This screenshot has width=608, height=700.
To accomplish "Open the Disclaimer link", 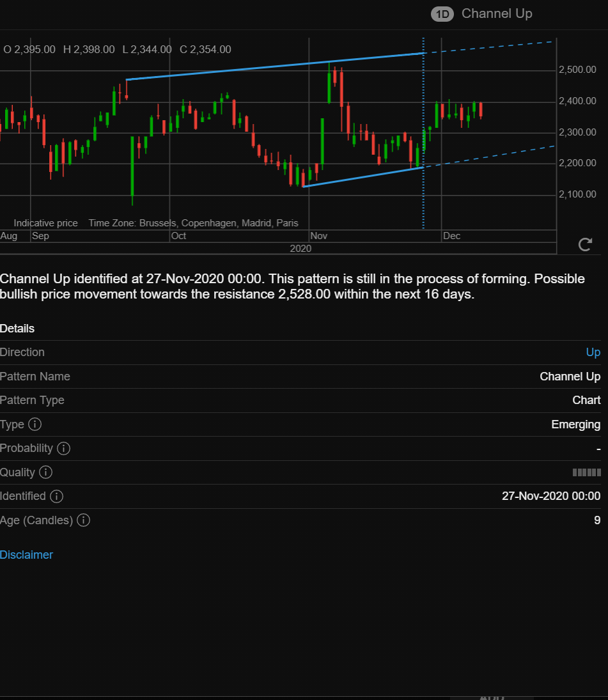I will [x=26, y=554].
